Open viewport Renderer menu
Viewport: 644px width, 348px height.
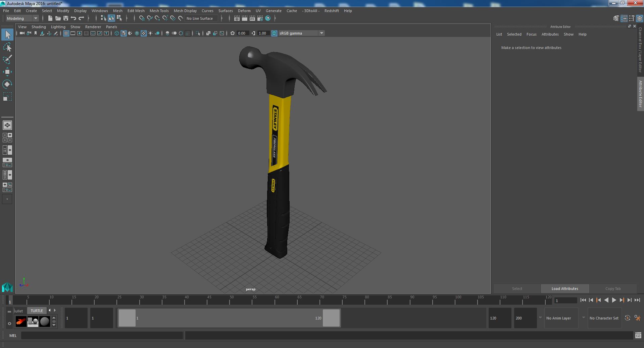[93, 27]
